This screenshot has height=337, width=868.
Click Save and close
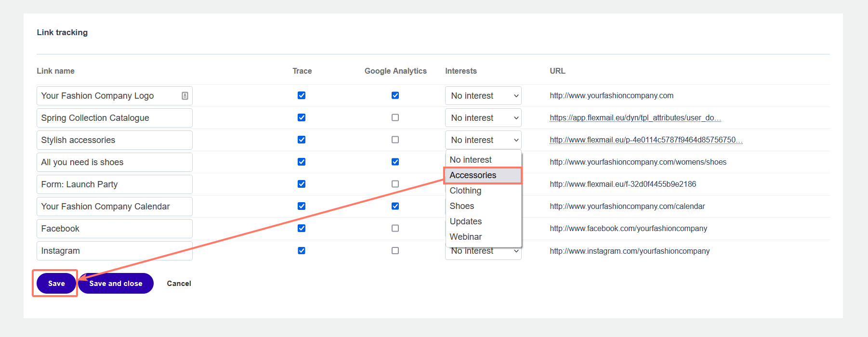point(116,284)
